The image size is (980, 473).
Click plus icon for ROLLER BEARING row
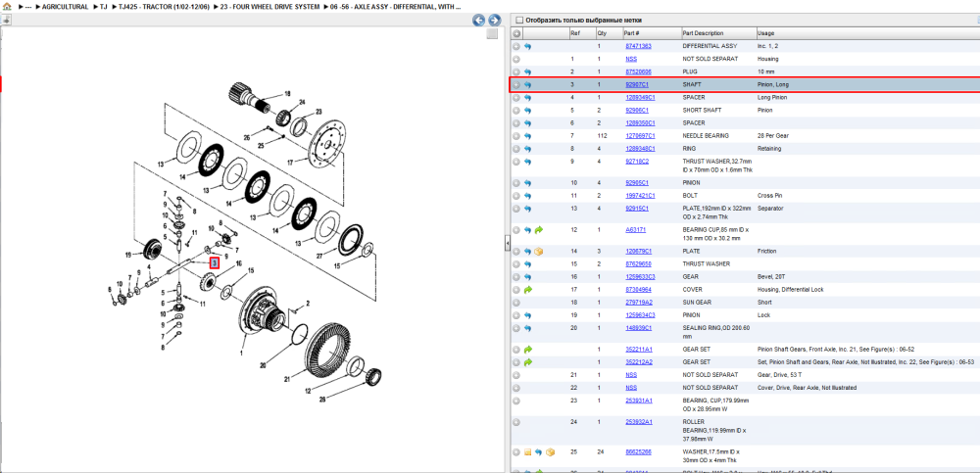point(516,422)
